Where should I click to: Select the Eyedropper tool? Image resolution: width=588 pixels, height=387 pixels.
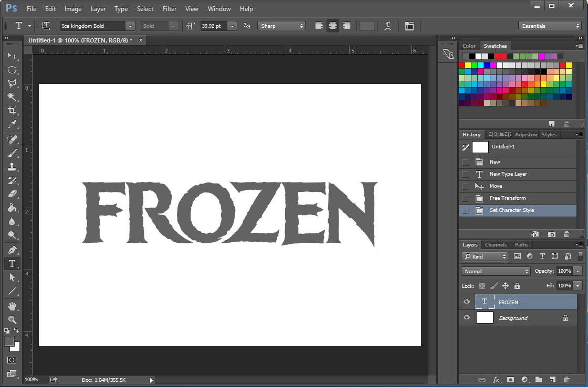pos(12,124)
